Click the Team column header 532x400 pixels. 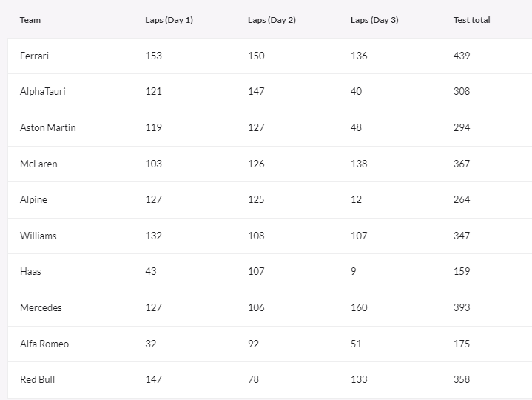(x=30, y=20)
